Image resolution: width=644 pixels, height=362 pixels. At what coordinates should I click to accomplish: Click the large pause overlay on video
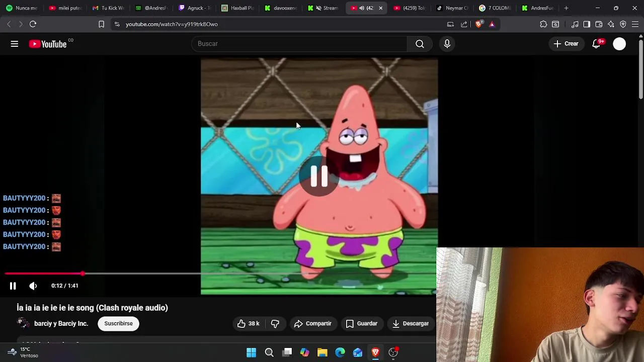(319, 176)
